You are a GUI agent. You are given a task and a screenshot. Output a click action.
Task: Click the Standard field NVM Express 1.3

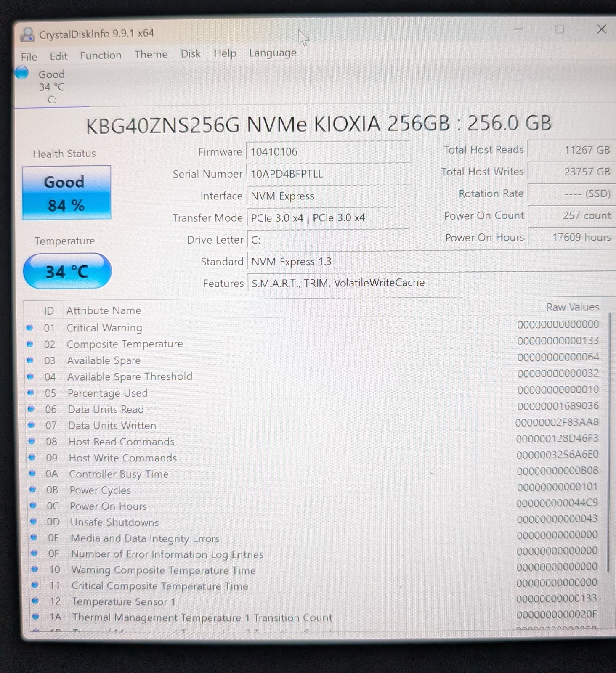431,262
